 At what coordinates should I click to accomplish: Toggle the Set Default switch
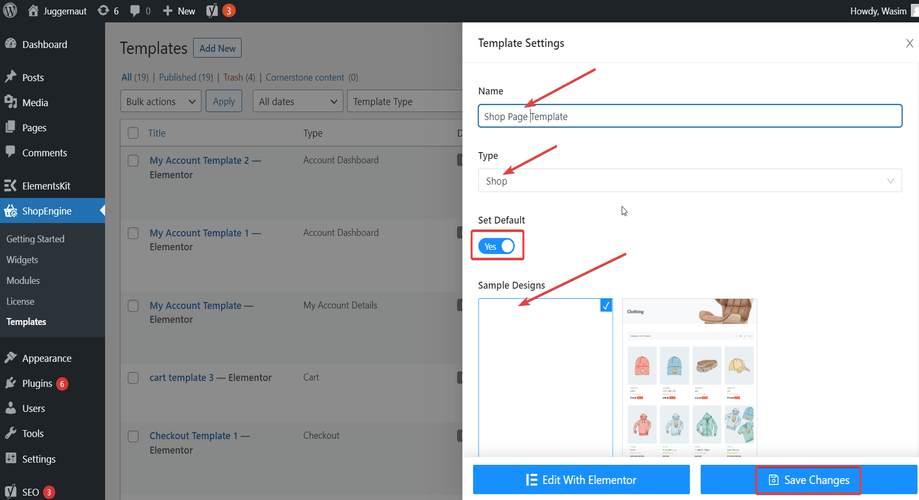496,246
